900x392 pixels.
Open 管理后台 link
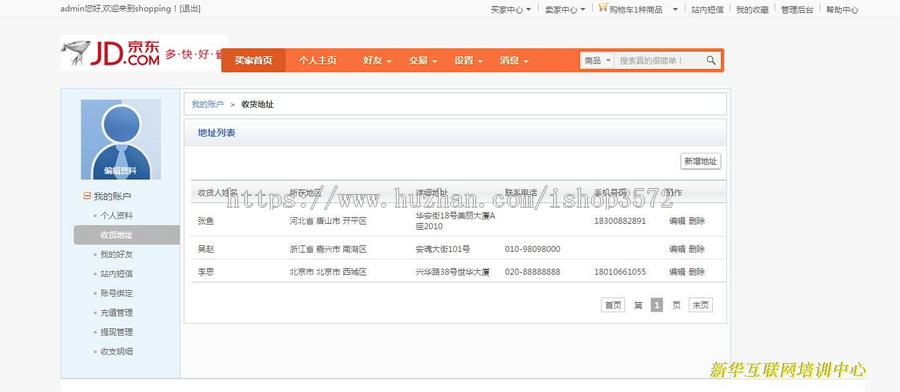[797, 10]
